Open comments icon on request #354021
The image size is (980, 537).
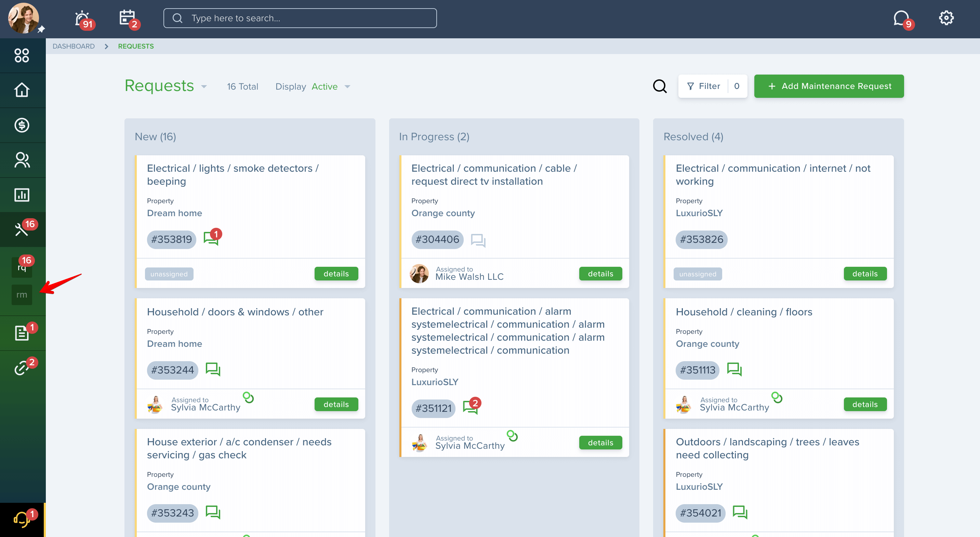coord(740,512)
